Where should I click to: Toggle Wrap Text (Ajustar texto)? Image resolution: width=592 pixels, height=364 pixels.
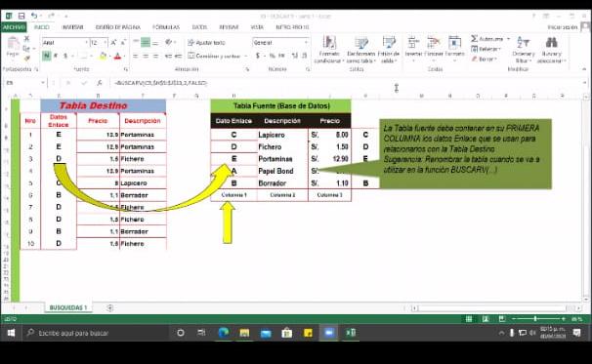(206, 43)
